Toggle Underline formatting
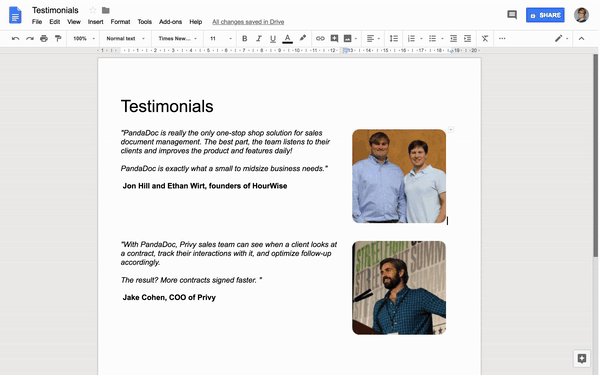 [x=273, y=39]
